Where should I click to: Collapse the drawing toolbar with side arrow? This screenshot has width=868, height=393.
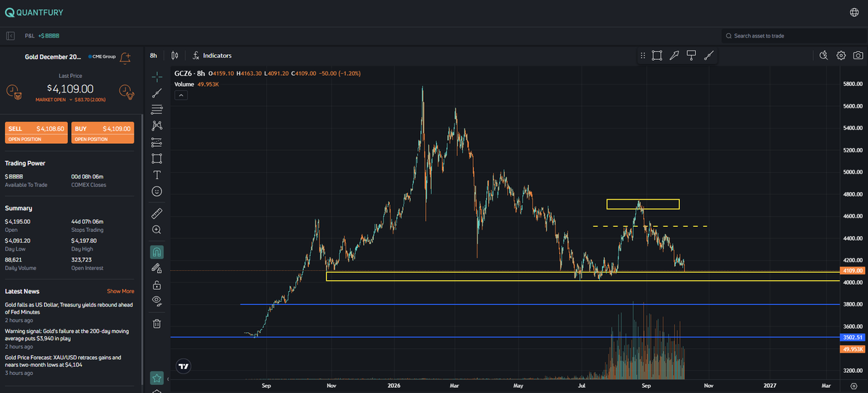point(168,379)
